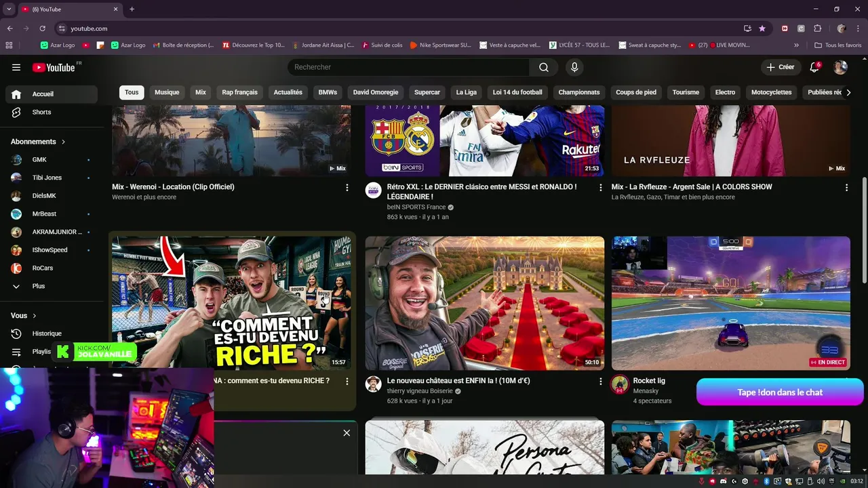The height and width of the screenshot is (488, 868).
Task: Open more options for Mix - La Rvfleuze
Action: click(846, 187)
